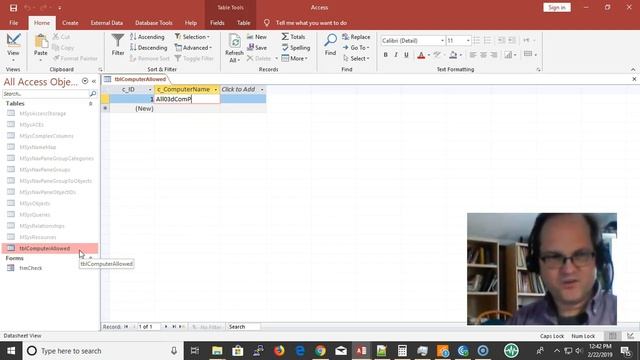Toggle Italic formatting
The image size is (640, 360).
tap(396, 55)
